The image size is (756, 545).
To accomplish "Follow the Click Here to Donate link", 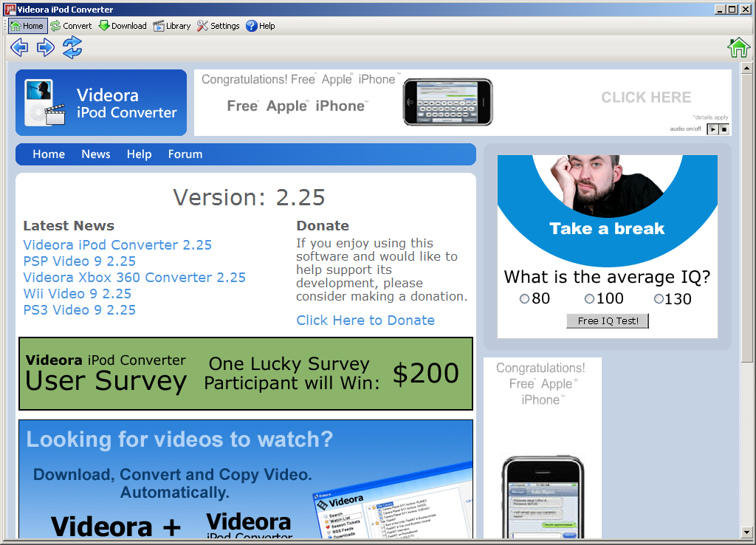I will 365,321.
